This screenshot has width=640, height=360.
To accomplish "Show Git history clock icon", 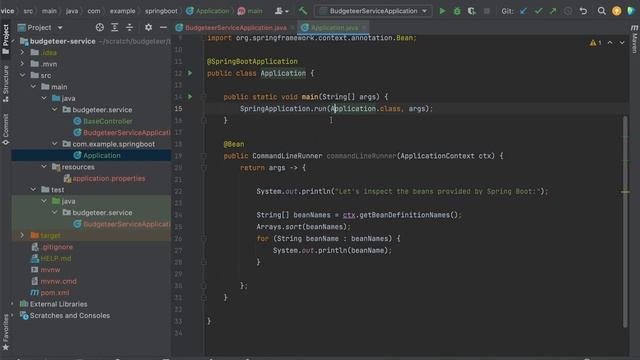I will pyautogui.click(x=568, y=11).
